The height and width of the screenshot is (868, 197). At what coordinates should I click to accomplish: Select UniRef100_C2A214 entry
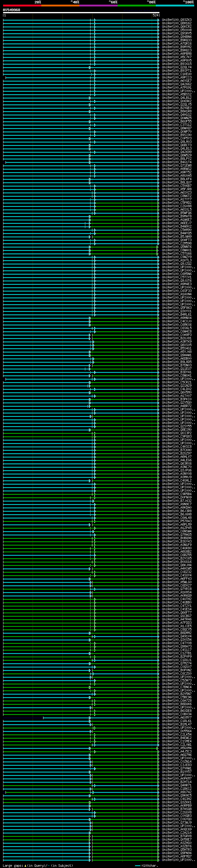click(x=177, y=832)
